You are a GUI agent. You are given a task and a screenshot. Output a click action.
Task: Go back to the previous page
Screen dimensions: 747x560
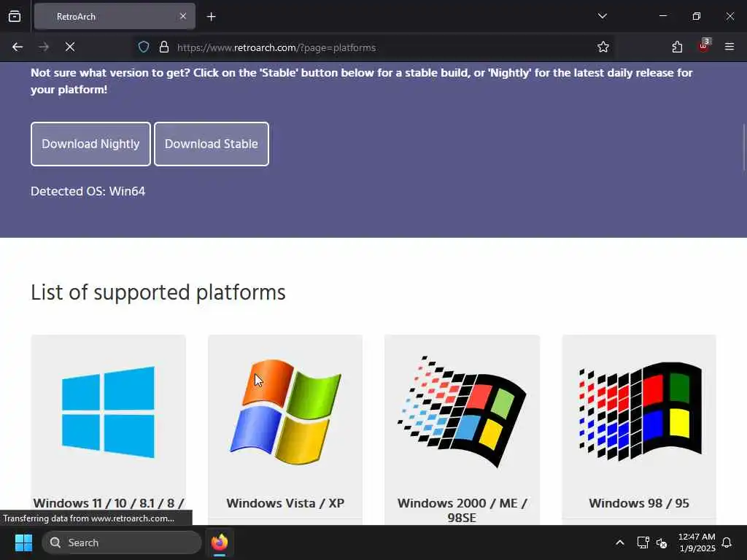click(18, 47)
